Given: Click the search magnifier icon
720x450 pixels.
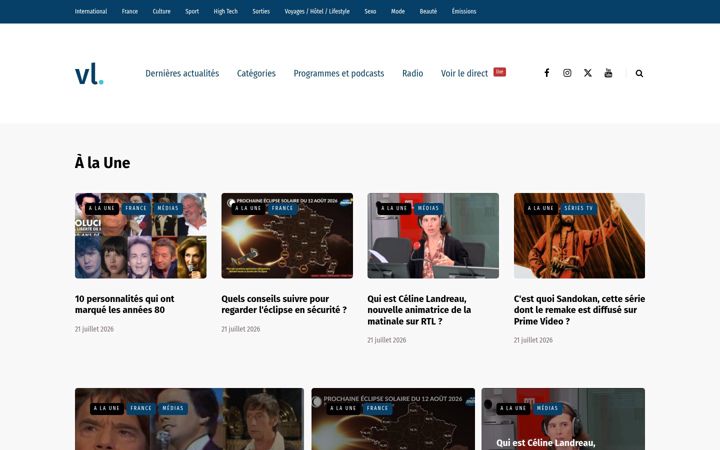Looking at the screenshot, I should 639,73.
